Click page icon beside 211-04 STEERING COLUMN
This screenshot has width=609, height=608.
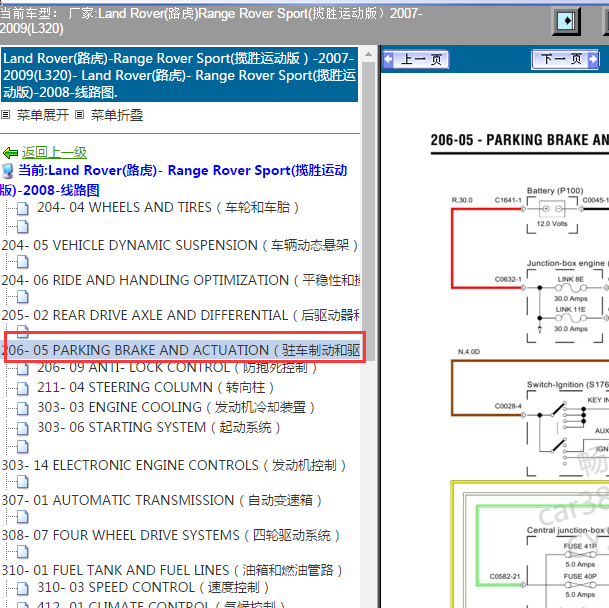tap(23, 388)
